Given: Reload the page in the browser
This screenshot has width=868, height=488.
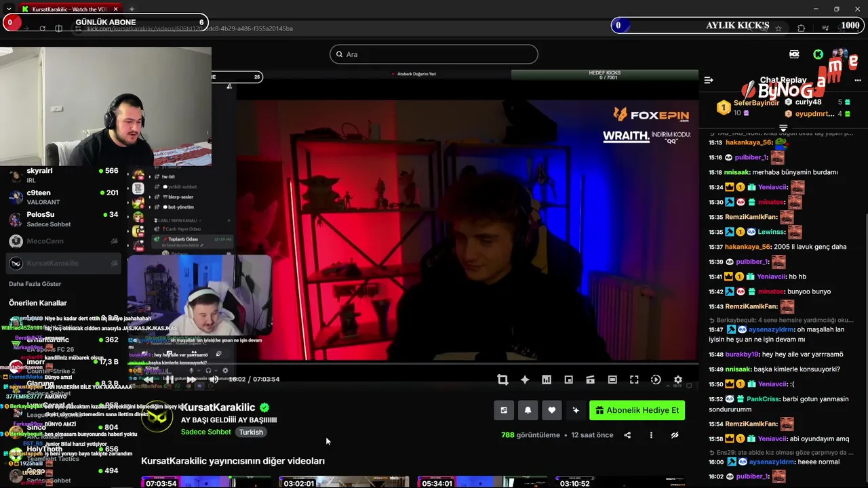Looking at the screenshot, I should (x=42, y=28).
